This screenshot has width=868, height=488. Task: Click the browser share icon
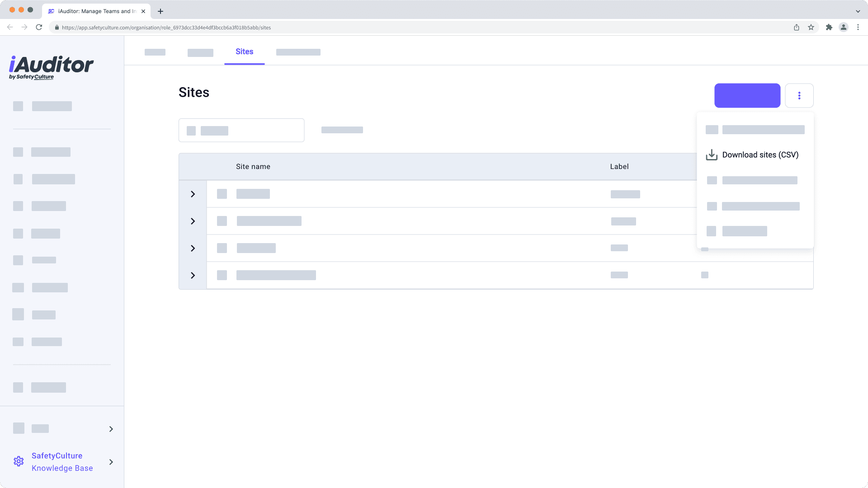[797, 27]
